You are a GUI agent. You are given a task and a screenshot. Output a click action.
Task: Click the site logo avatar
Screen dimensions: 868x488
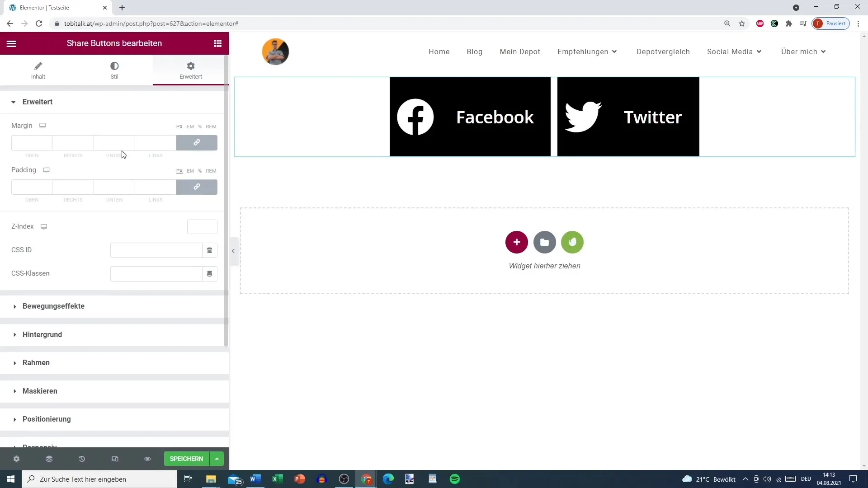[x=275, y=52]
